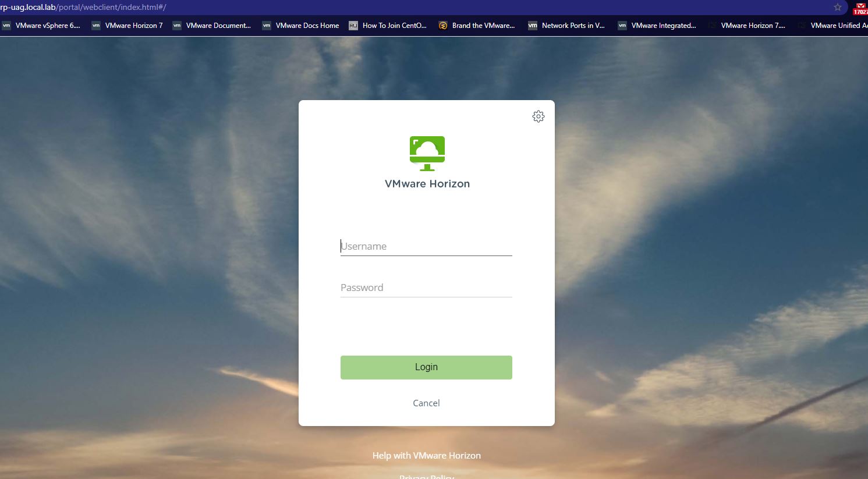Open the Network Ports in V... bookmark
The height and width of the screenshot is (479, 868).
[566, 26]
